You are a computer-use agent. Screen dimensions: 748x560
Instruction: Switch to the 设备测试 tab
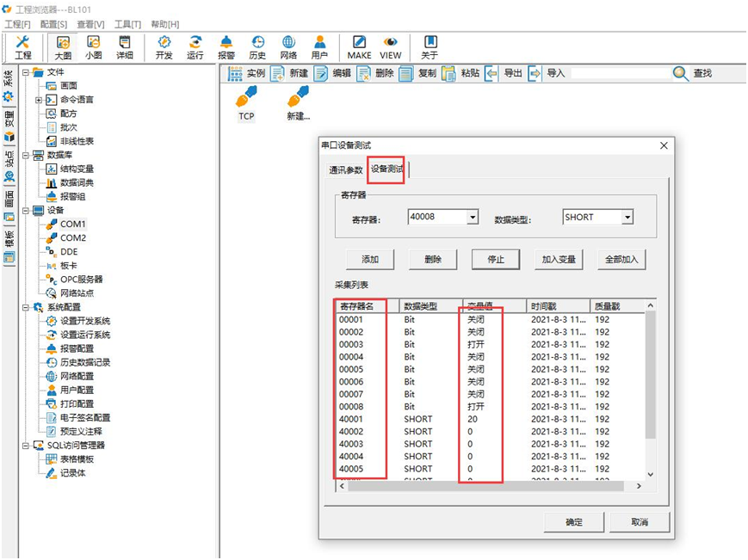386,169
